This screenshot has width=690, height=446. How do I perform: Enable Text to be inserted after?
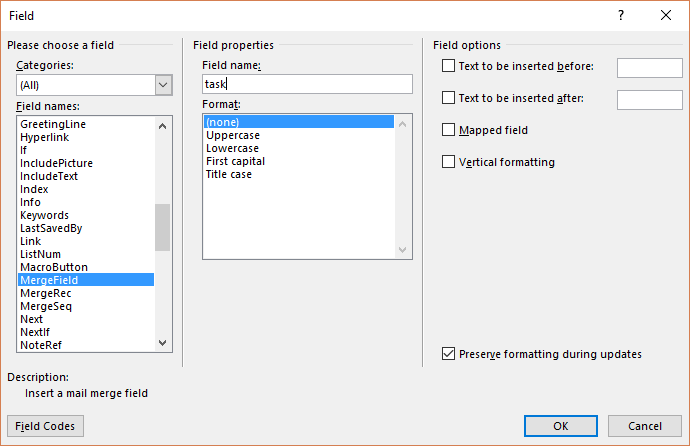(x=448, y=99)
